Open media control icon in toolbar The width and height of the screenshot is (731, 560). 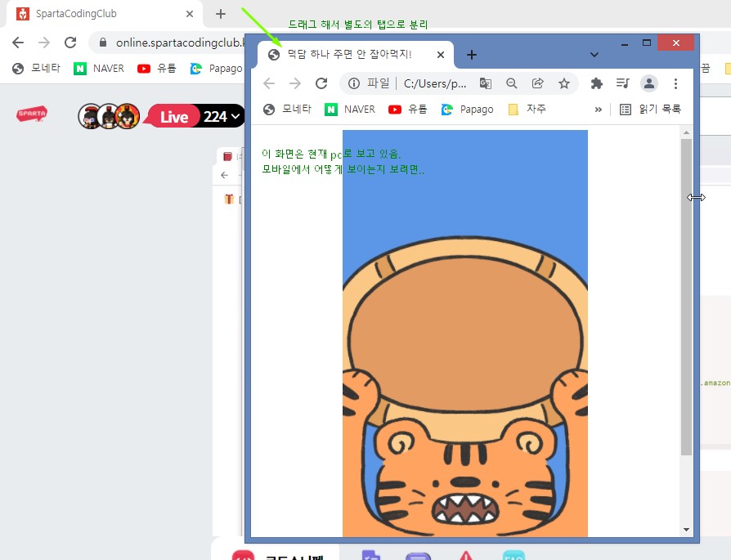tap(622, 83)
